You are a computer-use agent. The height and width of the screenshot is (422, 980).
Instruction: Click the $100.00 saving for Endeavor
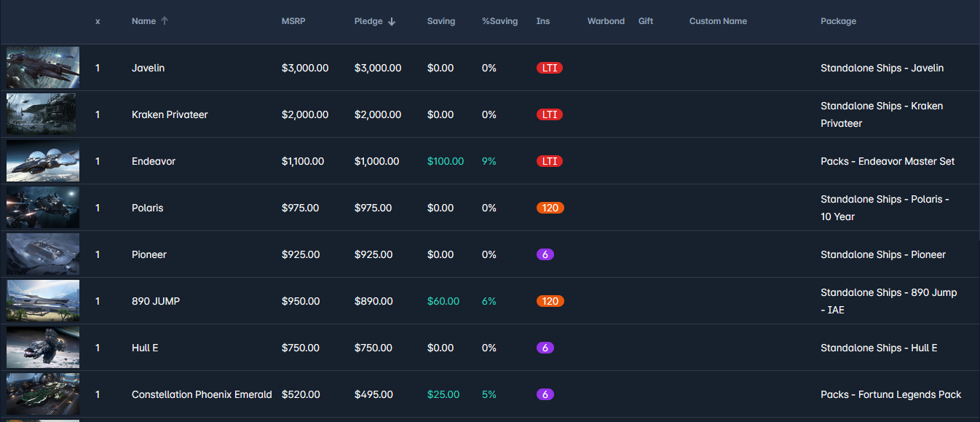click(446, 161)
